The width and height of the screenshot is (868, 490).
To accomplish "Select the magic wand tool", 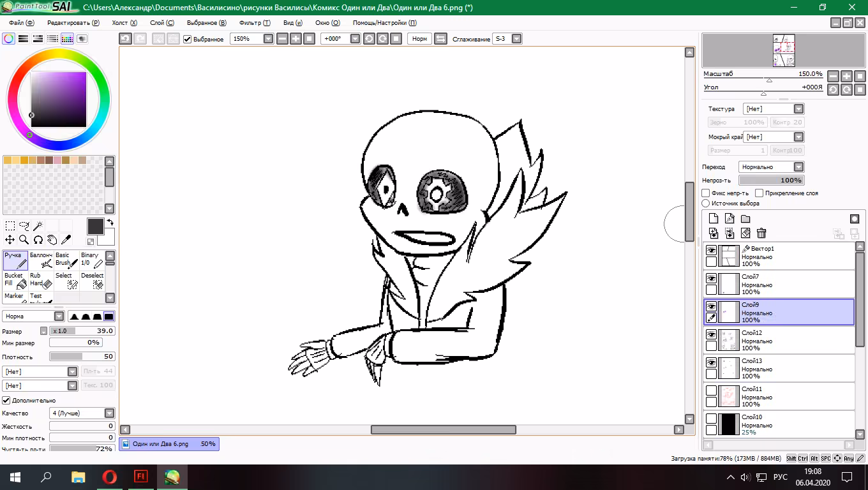I will click(x=38, y=226).
